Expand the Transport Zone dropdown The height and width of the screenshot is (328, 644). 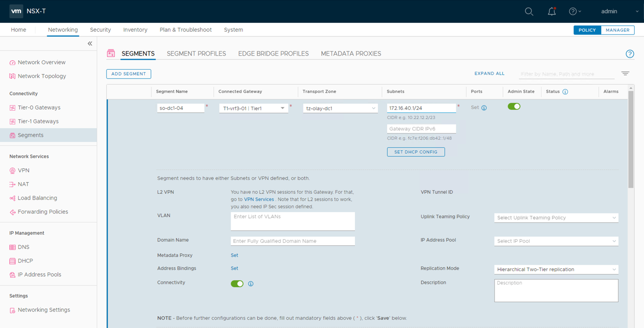click(x=340, y=108)
